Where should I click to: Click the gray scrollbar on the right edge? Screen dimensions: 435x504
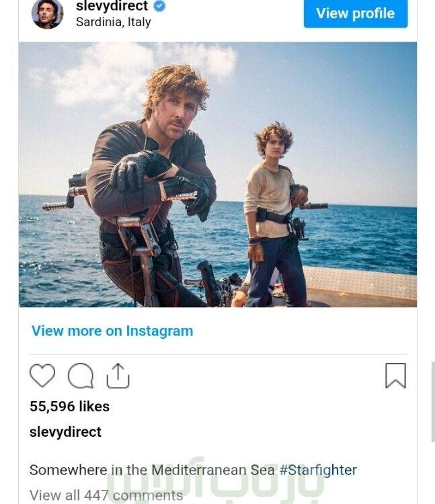pyautogui.click(x=433, y=402)
